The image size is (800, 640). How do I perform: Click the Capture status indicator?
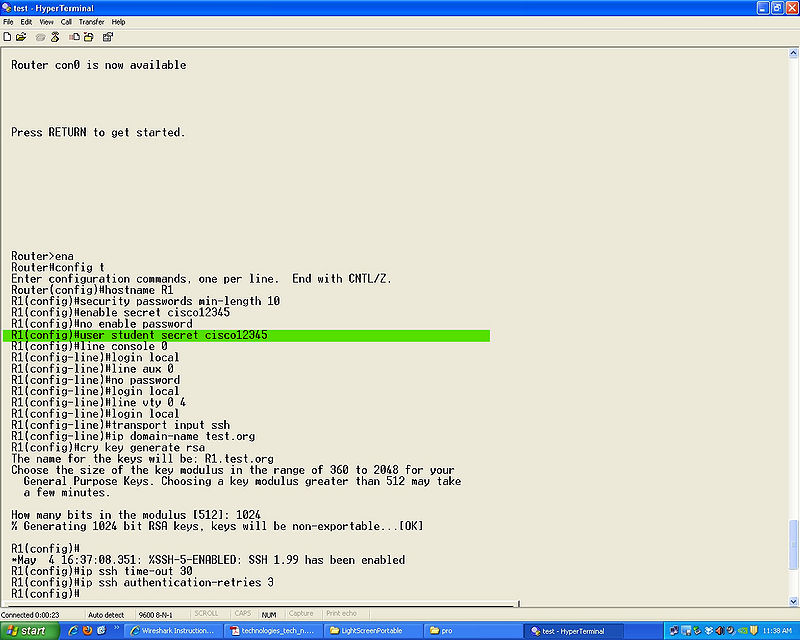[301, 613]
